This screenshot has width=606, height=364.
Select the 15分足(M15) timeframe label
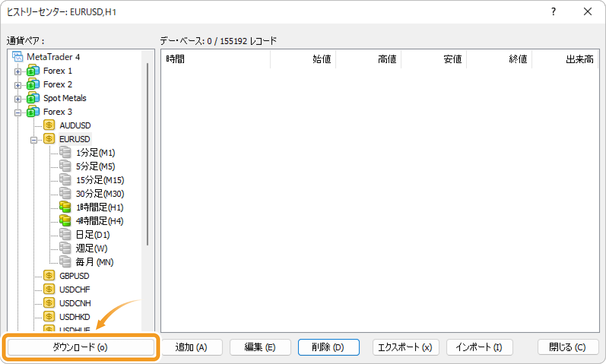[100, 180]
